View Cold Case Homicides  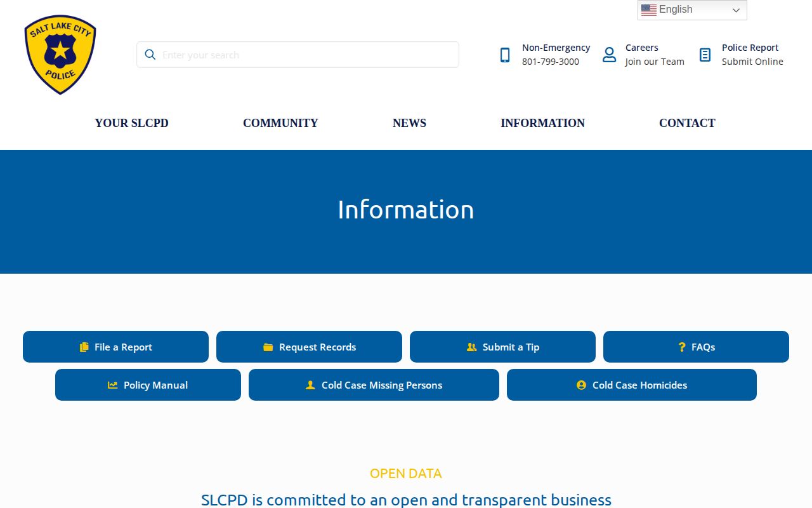point(632,385)
